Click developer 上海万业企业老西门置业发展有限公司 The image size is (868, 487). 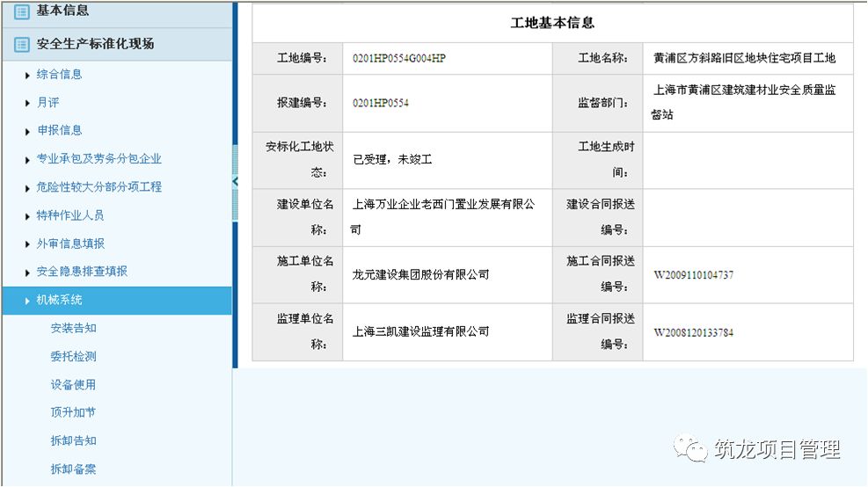click(443, 217)
